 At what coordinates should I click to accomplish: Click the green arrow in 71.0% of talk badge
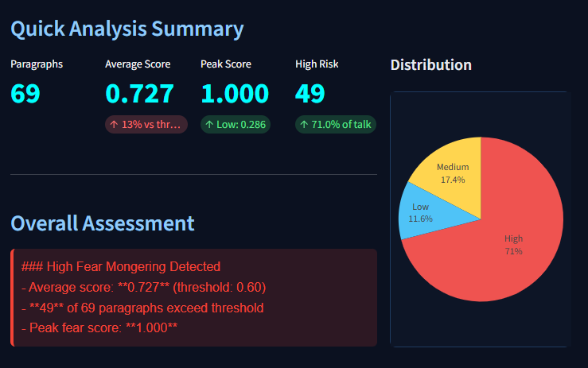[x=304, y=125]
